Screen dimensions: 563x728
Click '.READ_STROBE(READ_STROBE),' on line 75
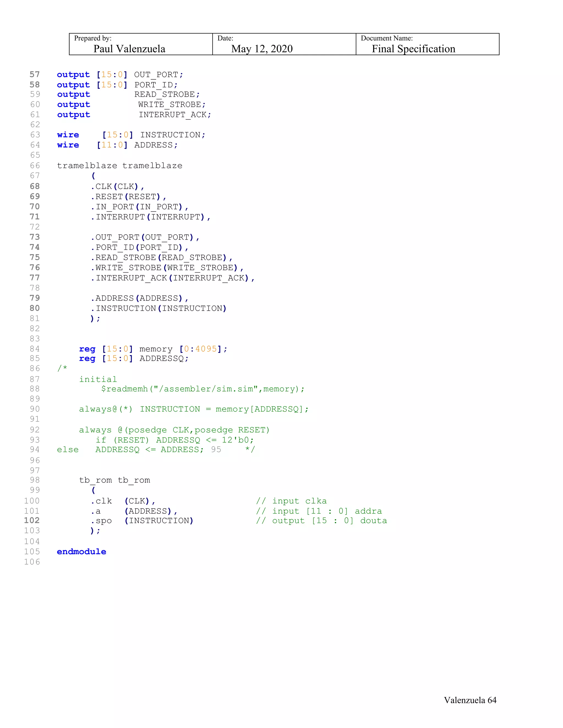click(161, 258)
